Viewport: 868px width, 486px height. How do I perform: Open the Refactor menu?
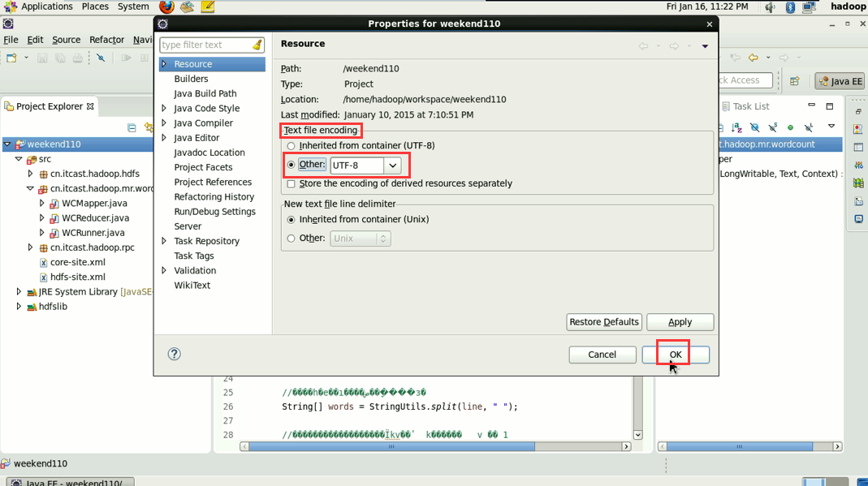(107, 40)
